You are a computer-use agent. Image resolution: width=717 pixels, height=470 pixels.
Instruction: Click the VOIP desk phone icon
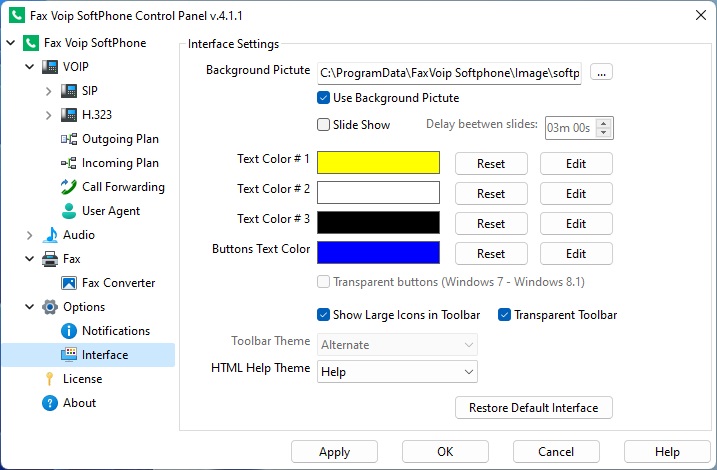pyautogui.click(x=50, y=67)
